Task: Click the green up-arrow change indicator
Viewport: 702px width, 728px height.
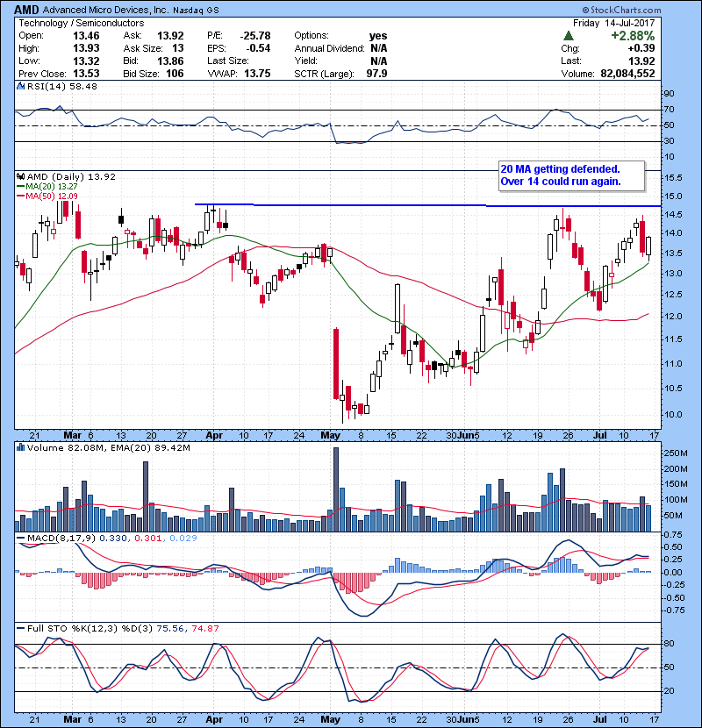Action: coord(568,36)
